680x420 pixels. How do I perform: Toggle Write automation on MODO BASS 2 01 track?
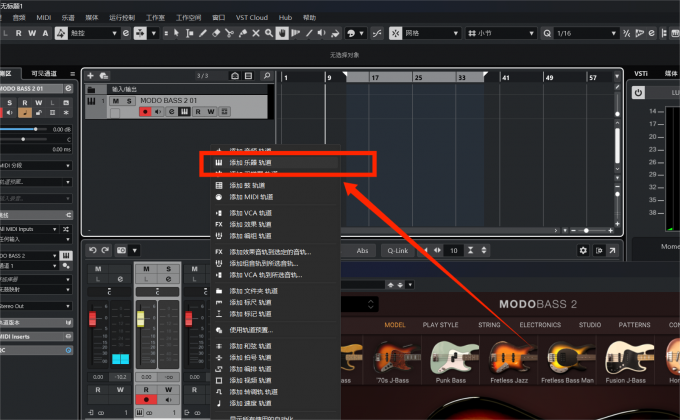pyautogui.click(x=211, y=112)
